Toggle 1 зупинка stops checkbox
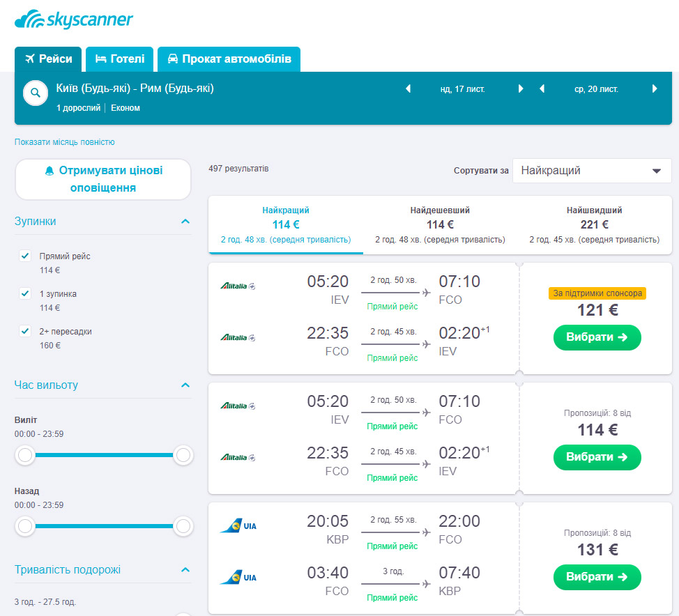Image resolution: width=679 pixels, height=616 pixels. tap(25, 293)
